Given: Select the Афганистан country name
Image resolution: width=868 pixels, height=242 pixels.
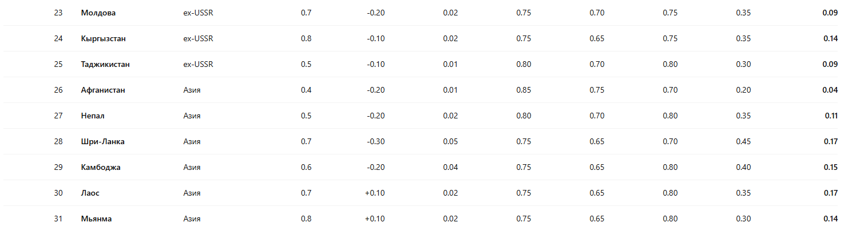Looking at the screenshot, I should 103,90.
